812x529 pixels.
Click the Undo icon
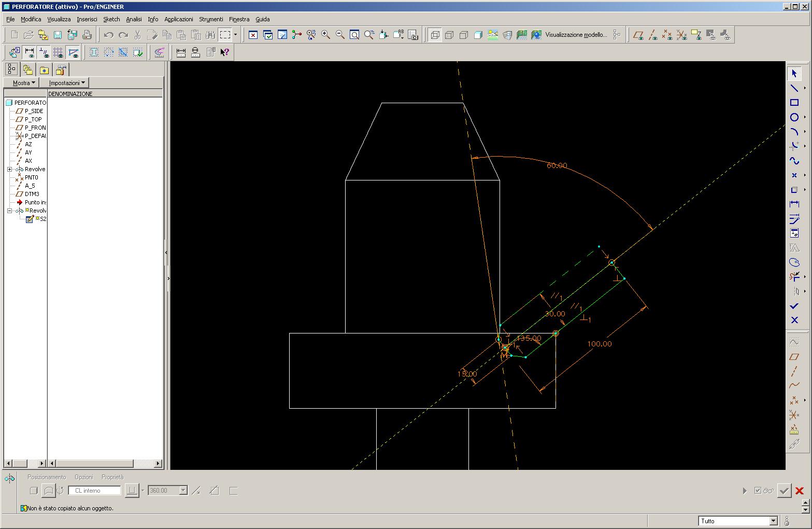(108, 35)
